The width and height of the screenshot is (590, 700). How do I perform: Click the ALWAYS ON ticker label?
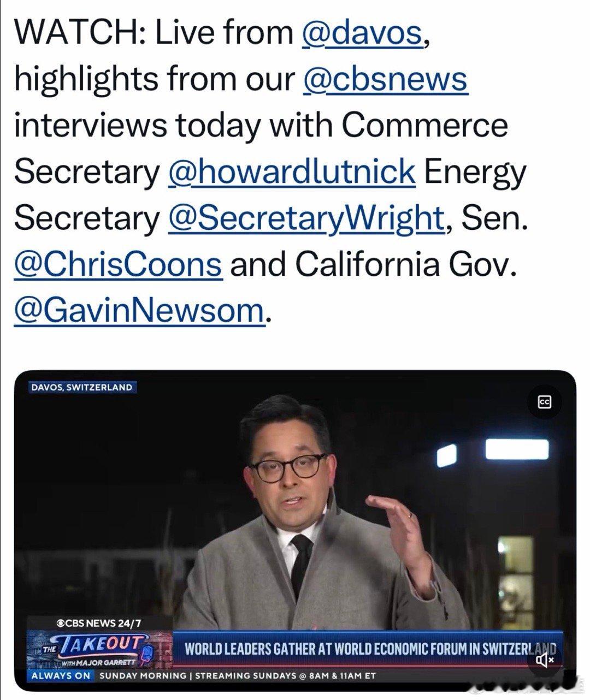point(61,675)
